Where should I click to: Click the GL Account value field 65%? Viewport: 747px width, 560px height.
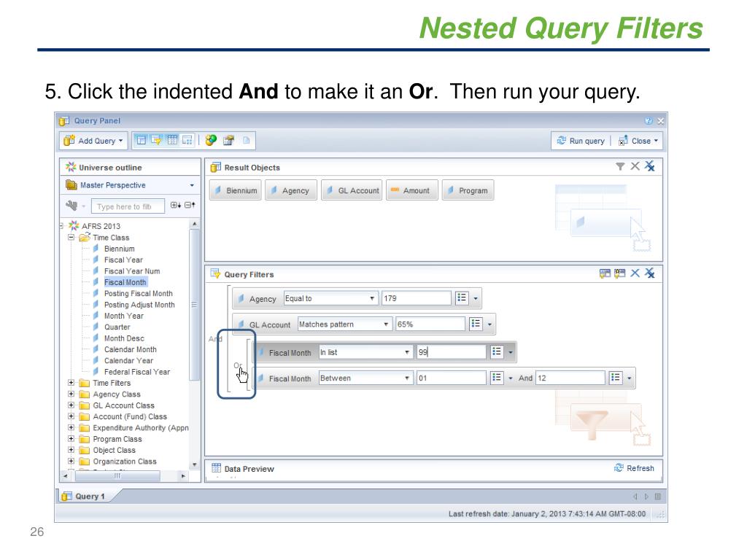tap(430, 324)
